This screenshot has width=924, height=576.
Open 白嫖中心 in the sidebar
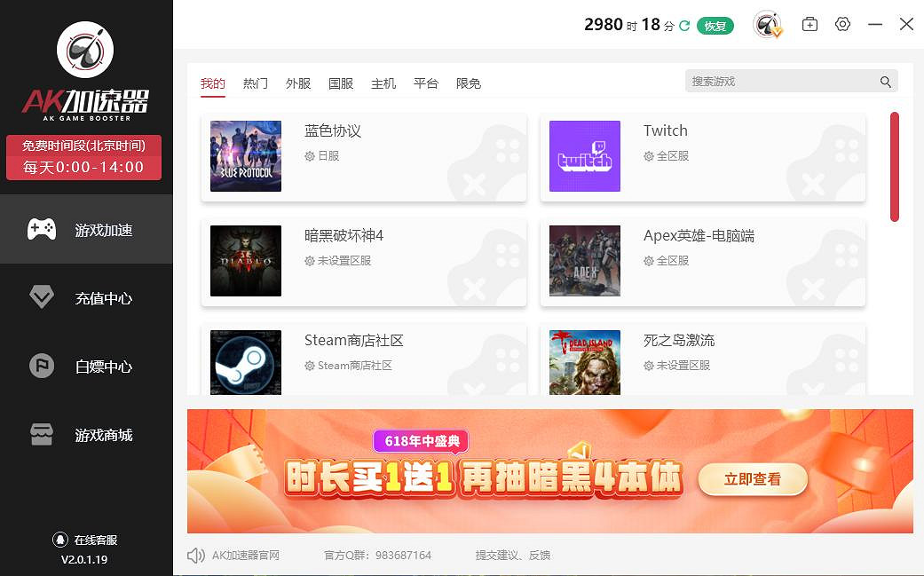86,367
